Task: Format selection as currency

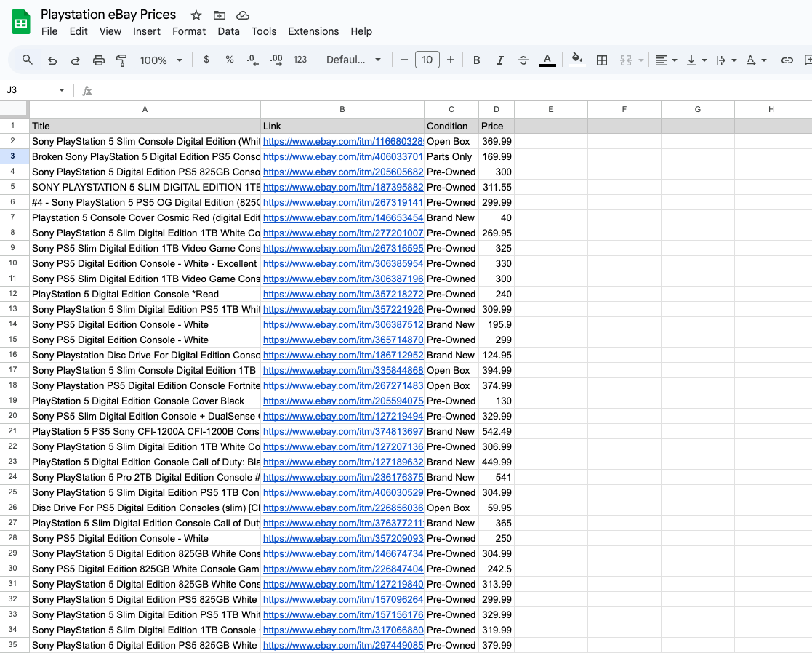Action: [x=206, y=60]
